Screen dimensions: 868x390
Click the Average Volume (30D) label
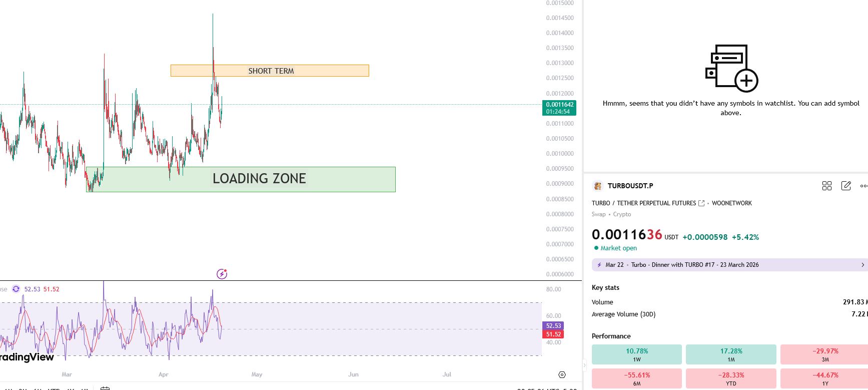click(623, 314)
